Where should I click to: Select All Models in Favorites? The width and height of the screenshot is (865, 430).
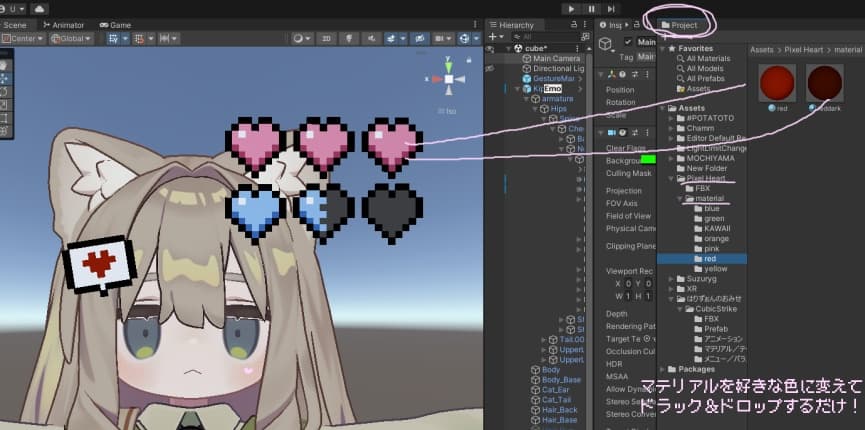[x=700, y=68]
